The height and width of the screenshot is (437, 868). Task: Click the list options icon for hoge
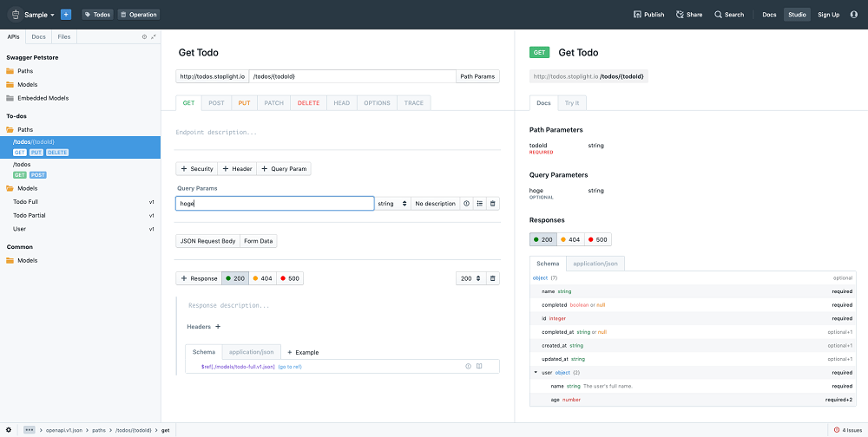(479, 204)
